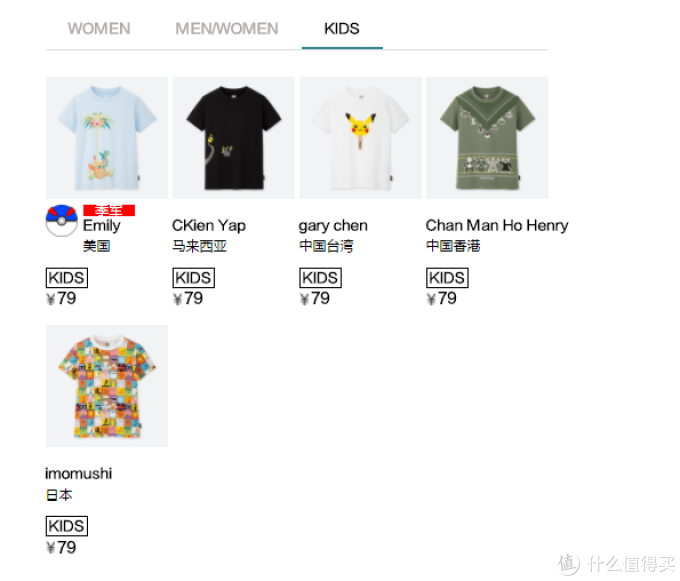The height and width of the screenshot is (581, 680).
Task: Switch to the WOMEN tab
Action: (99, 29)
